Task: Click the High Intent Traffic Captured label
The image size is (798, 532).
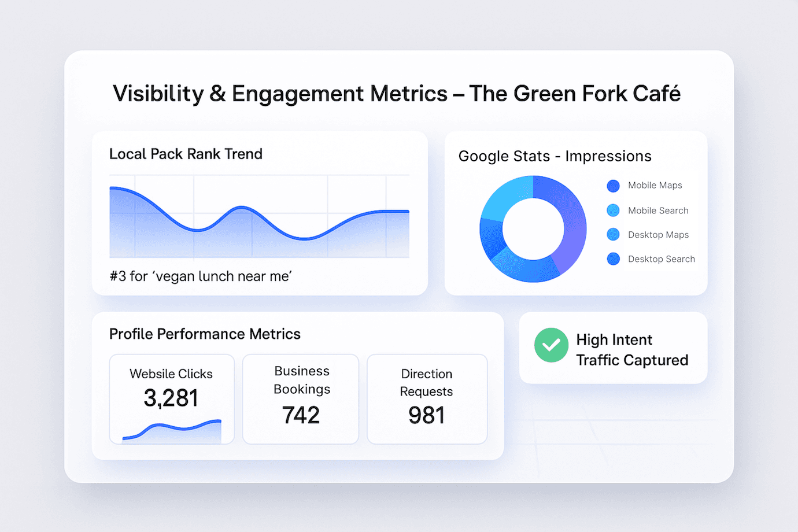Action: (631, 350)
